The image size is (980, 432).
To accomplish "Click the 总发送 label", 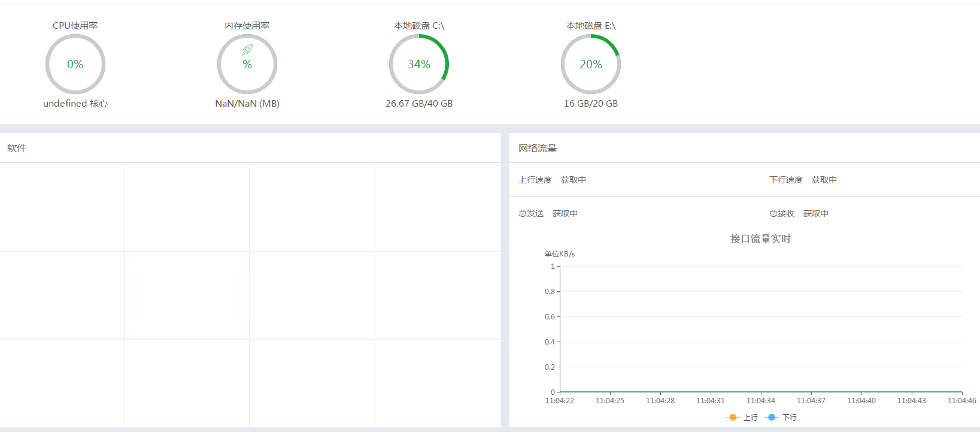I will click(531, 213).
